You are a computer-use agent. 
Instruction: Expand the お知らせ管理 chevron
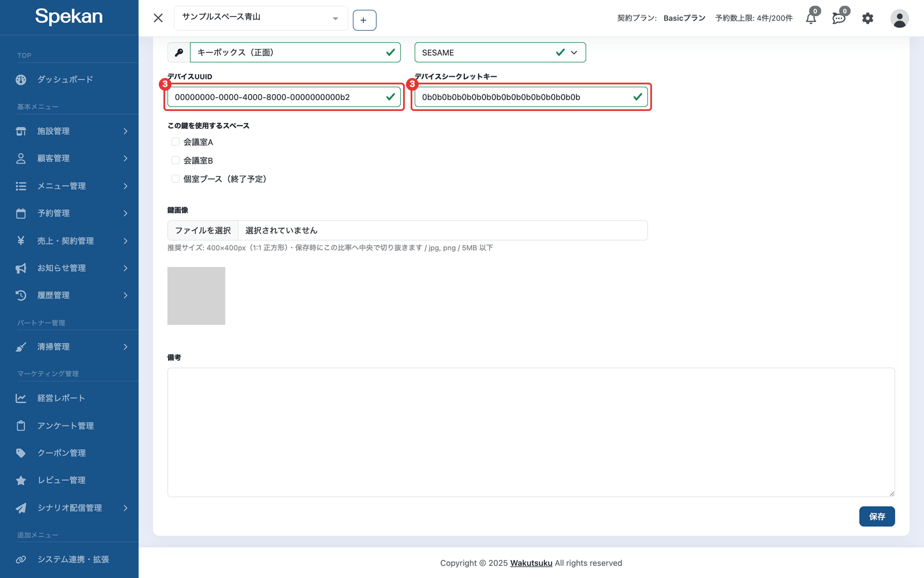pyautogui.click(x=125, y=268)
